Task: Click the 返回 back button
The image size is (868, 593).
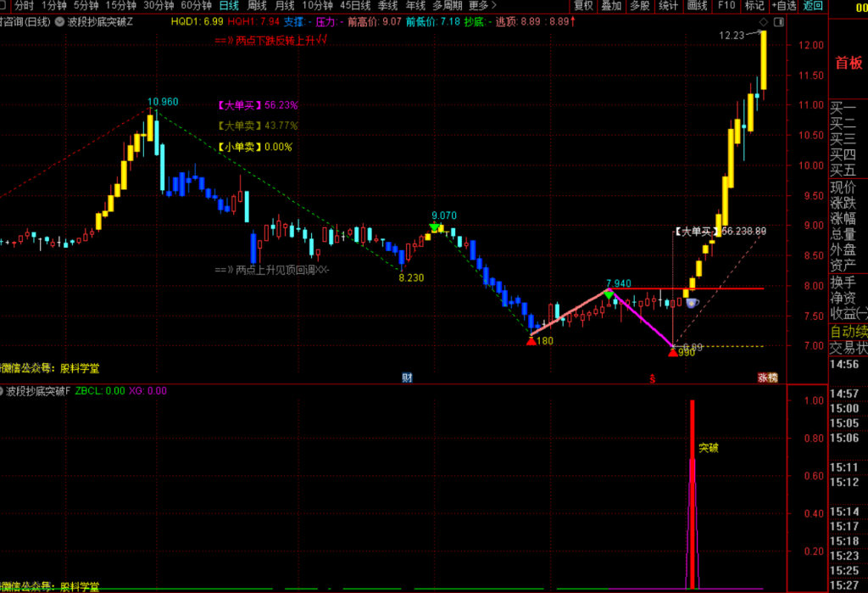Action: coord(813,6)
